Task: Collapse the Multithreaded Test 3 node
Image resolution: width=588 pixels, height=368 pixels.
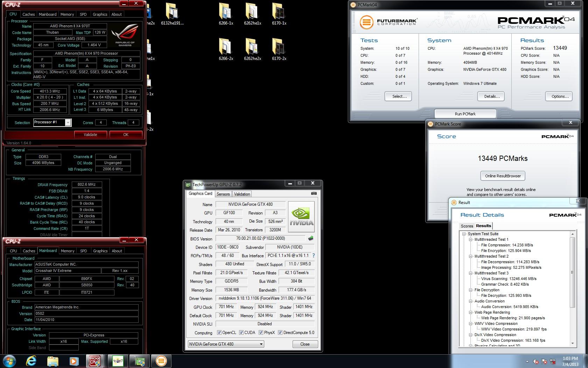Action: click(471, 273)
